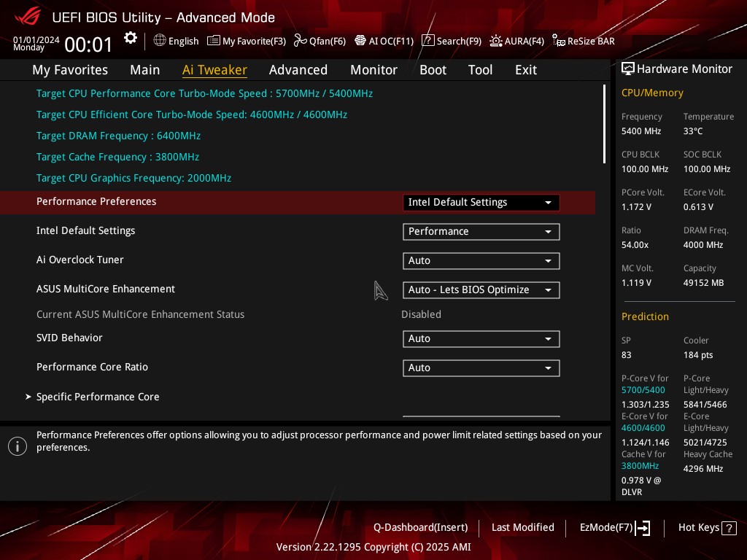Viewport: 747px width, 560px height.
Task: Go to the Monitor tab
Action: point(373,70)
